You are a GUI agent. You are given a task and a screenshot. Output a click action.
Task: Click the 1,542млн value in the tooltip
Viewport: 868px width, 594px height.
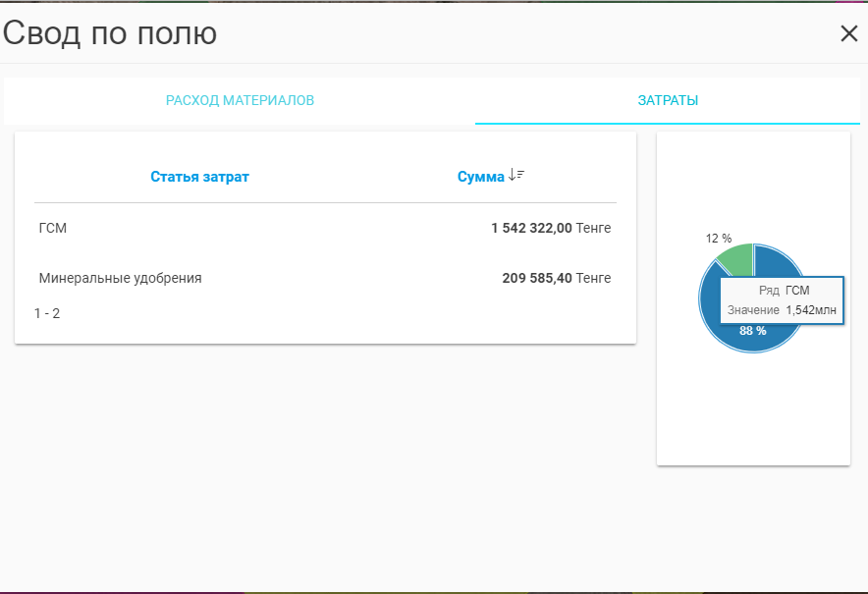(810, 310)
